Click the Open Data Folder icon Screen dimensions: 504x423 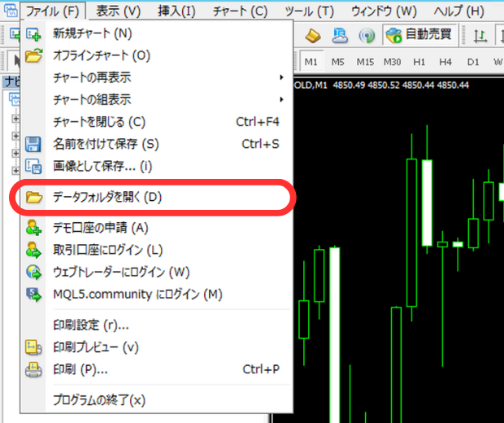click(x=34, y=198)
